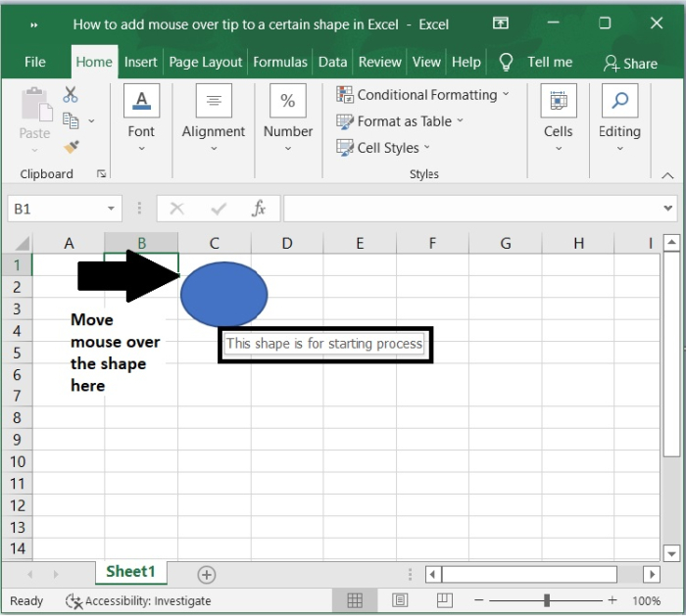Click the Enter checkmark in formula bar
This screenshot has width=686, height=616.
tap(219, 209)
